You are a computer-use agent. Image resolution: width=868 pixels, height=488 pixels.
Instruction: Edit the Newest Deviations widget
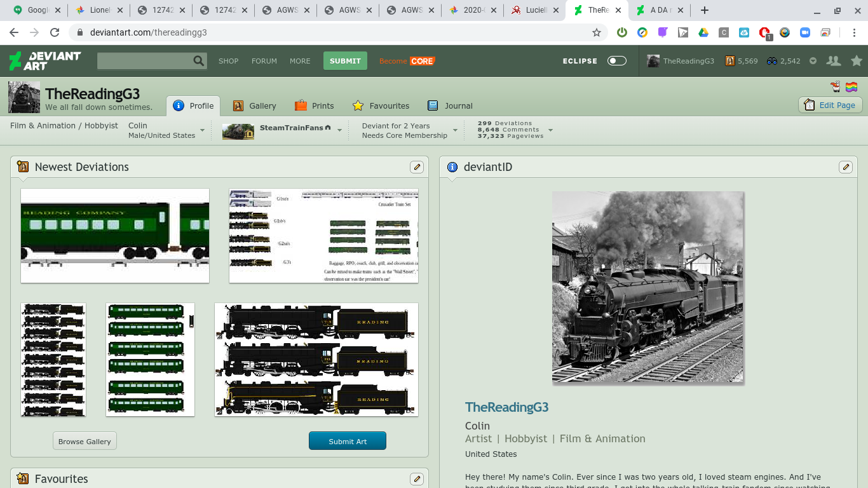coord(416,167)
